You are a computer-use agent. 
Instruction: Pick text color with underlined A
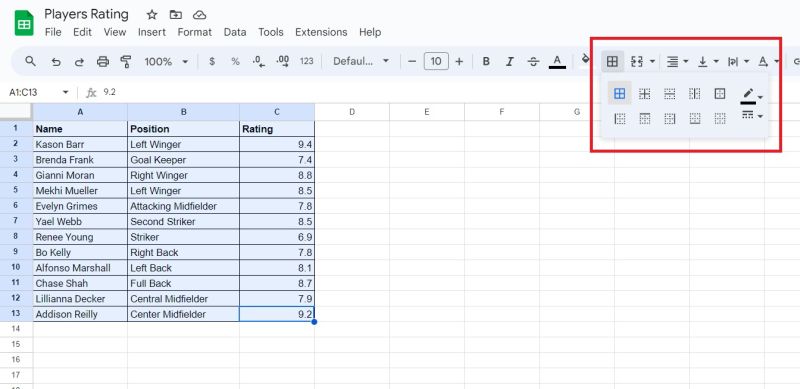click(557, 62)
